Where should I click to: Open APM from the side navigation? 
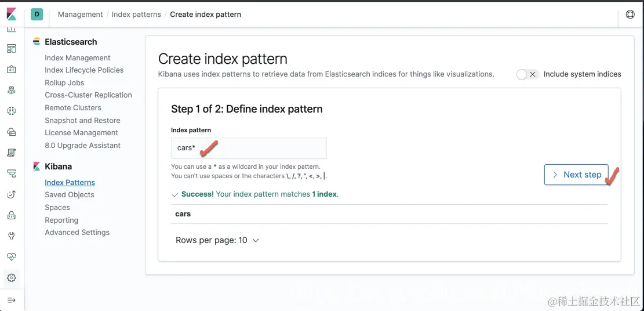tap(12, 173)
